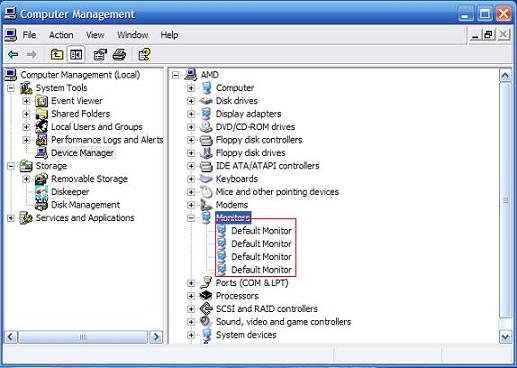Screen dimensions: 517x368
Task: Click the right pane scroll up arrow
Action: click(x=505, y=76)
